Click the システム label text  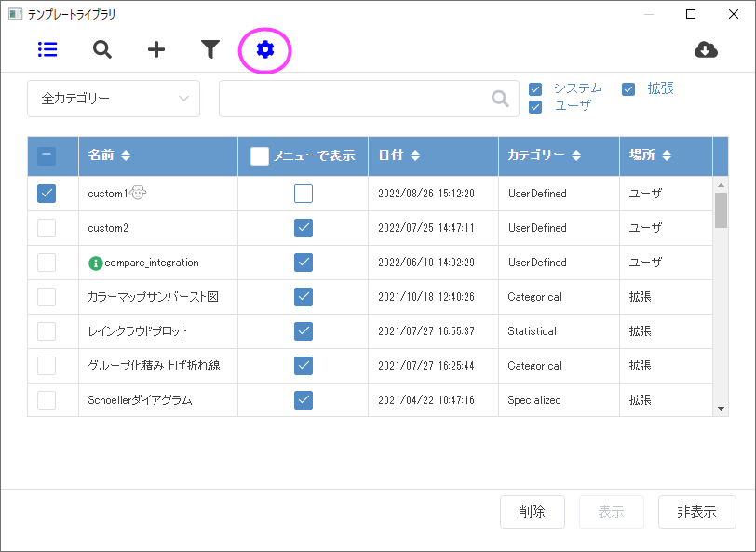tap(578, 88)
